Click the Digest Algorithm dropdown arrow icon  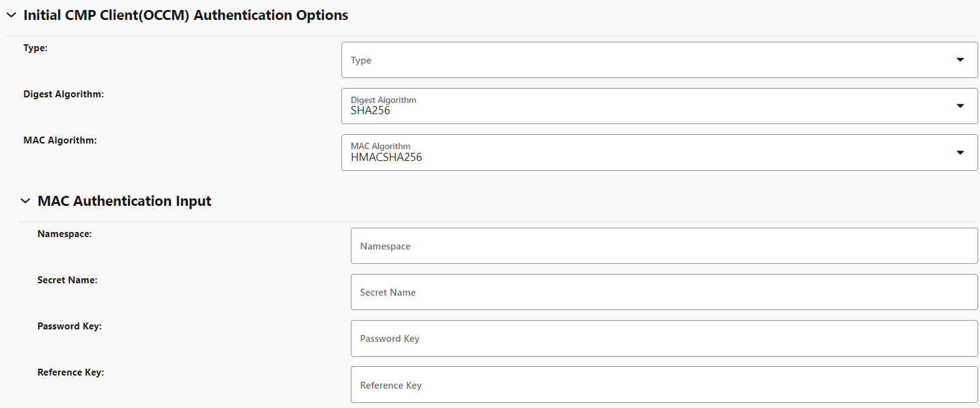[960, 106]
